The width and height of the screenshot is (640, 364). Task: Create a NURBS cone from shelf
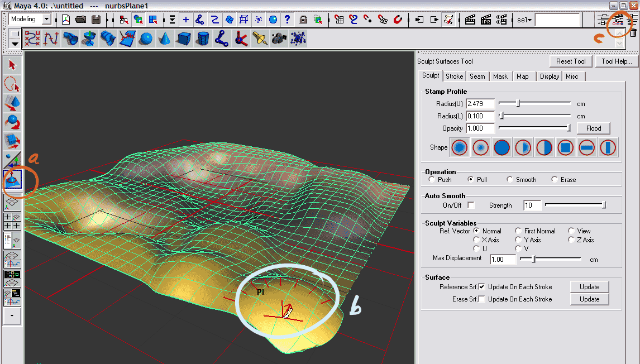[165, 39]
